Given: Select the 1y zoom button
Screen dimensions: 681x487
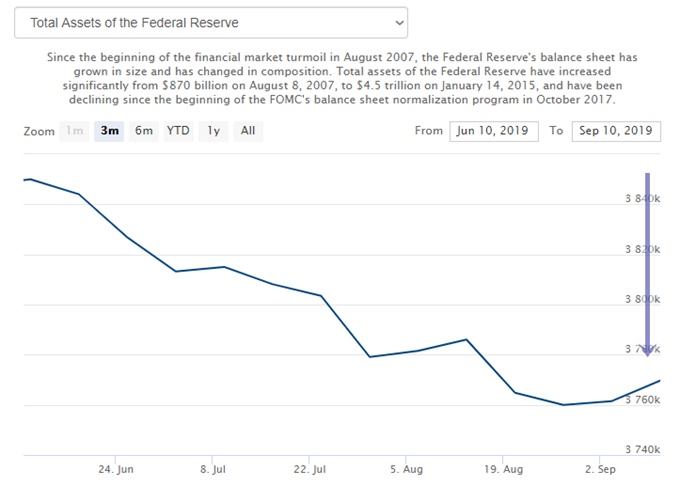Looking at the screenshot, I should pos(213,131).
